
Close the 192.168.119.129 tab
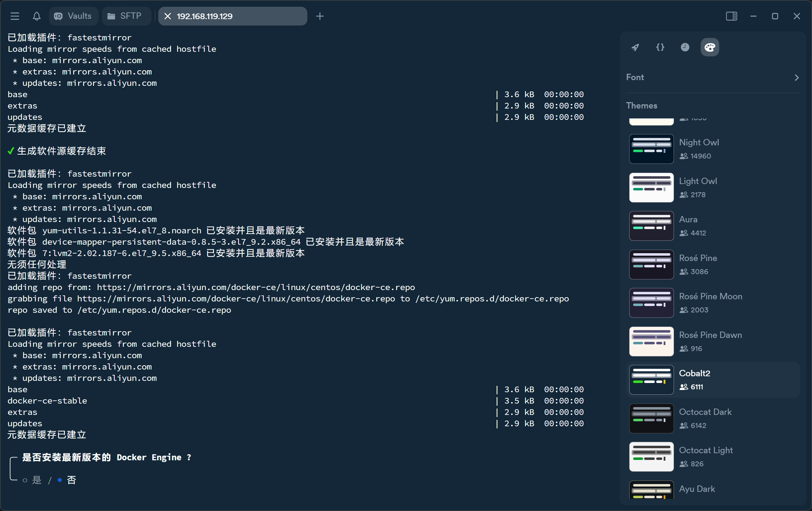coord(168,16)
